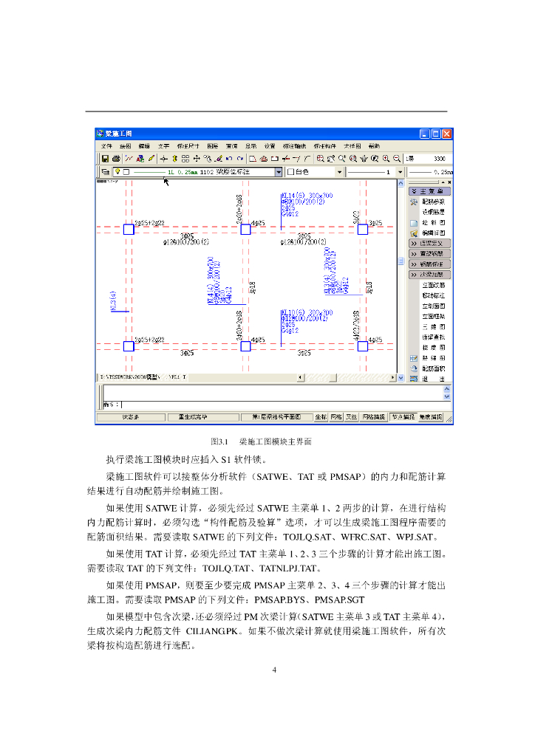Click the Print icon in the toolbar
Image resolution: width=535 pixels, height=756 pixels.
point(116,158)
